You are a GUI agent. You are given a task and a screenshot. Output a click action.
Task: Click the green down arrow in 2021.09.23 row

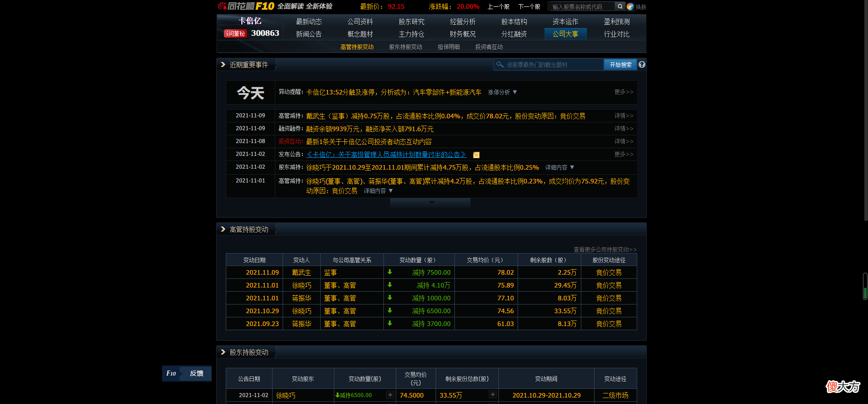[x=390, y=323]
